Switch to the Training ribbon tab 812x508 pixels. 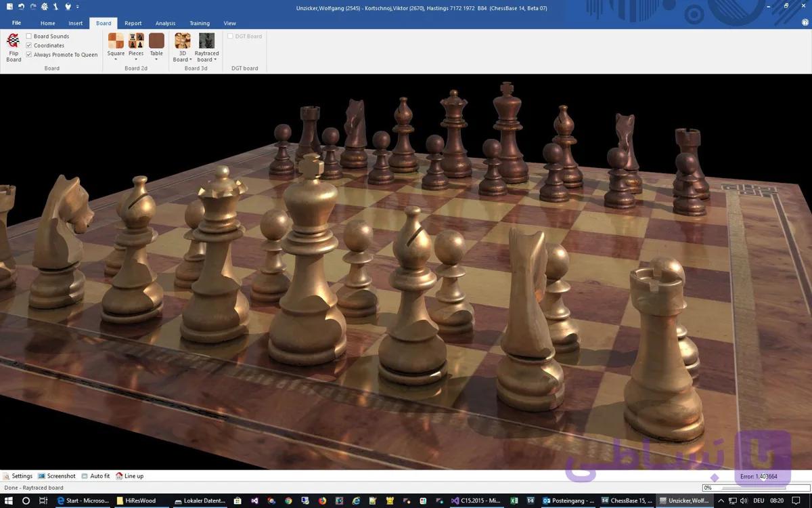click(x=200, y=23)
